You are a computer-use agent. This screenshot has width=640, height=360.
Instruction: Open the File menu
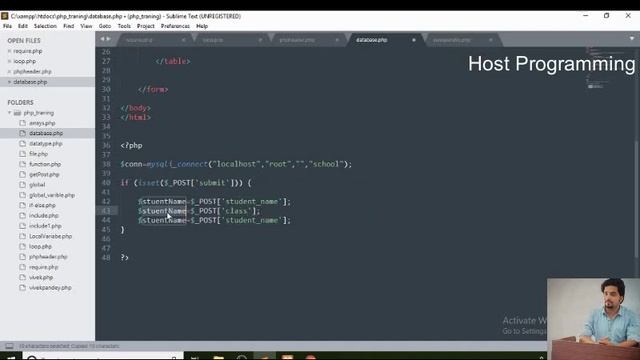[x=7, y=26]
